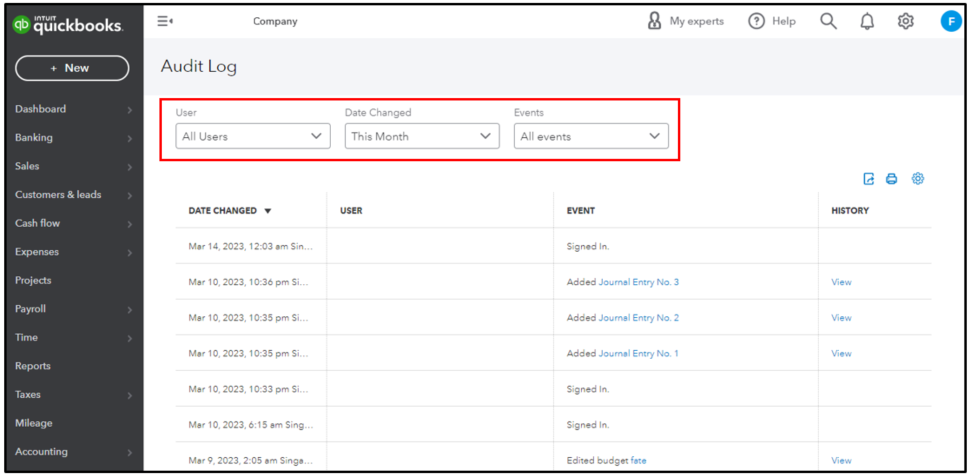
Task: Click the user profile avatar F
Action: [x=950, y=21]
